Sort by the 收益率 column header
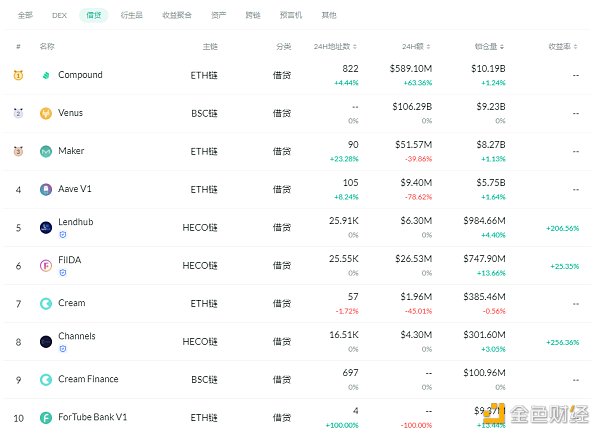 564,47
